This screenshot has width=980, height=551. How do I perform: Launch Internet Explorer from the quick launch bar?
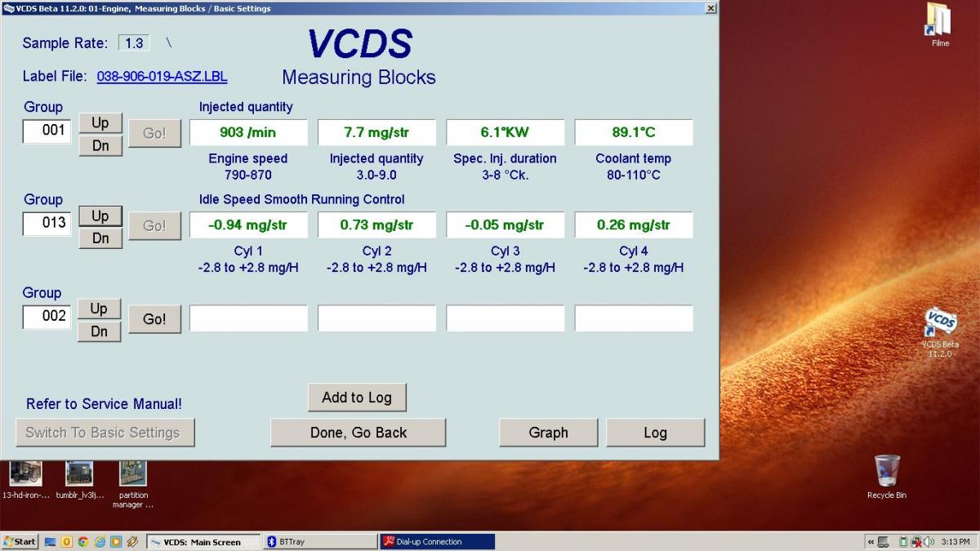100,541
